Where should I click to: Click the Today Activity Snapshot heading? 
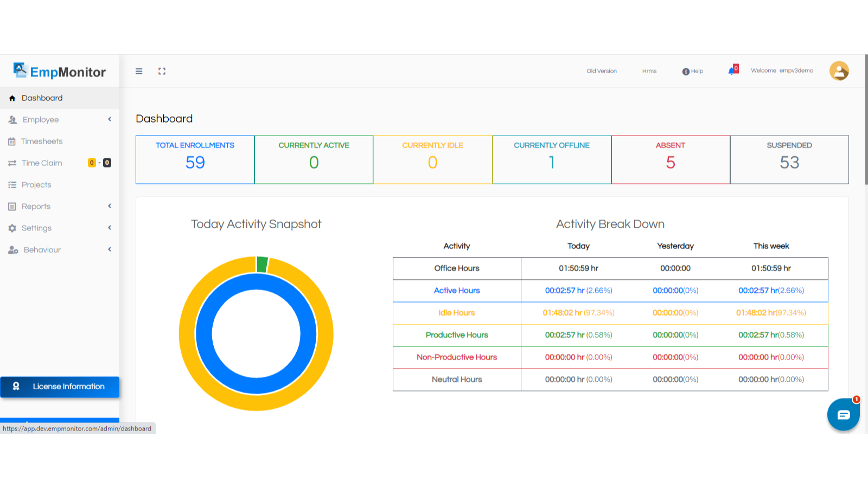256,224
